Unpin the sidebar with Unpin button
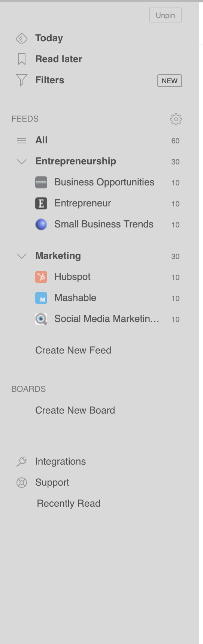This screenshot has width=203, height=644. click(x=166, y=15)
